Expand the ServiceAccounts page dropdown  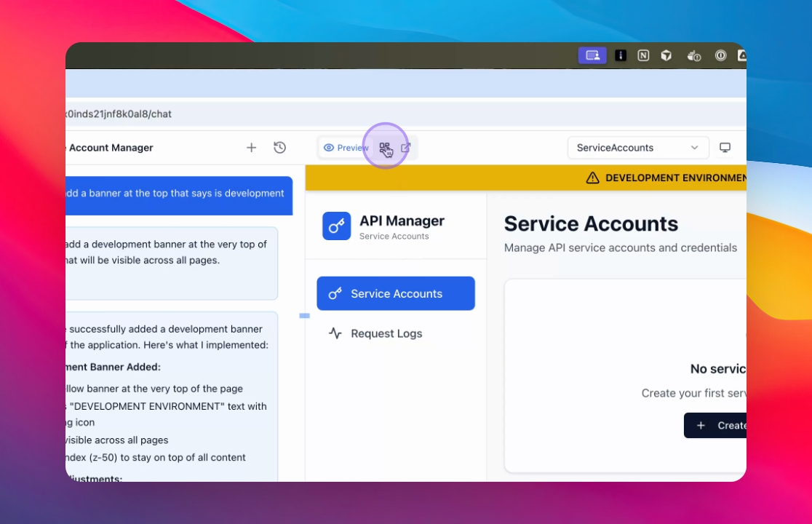(x=637, y=148)
